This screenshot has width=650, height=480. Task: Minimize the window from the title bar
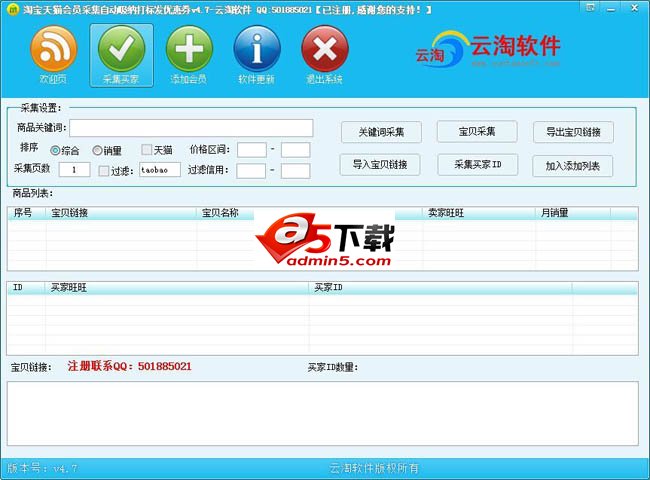point(611,8)
